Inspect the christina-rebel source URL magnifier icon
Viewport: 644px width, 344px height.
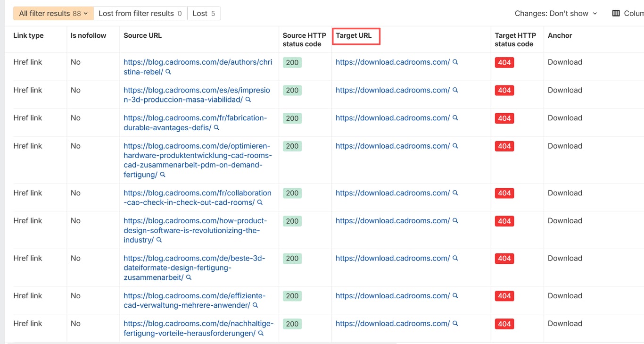[168, 72]
